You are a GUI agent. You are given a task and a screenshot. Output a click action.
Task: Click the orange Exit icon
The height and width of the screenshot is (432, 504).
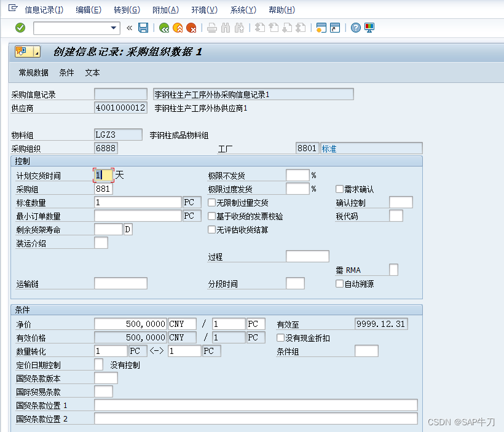178,28
